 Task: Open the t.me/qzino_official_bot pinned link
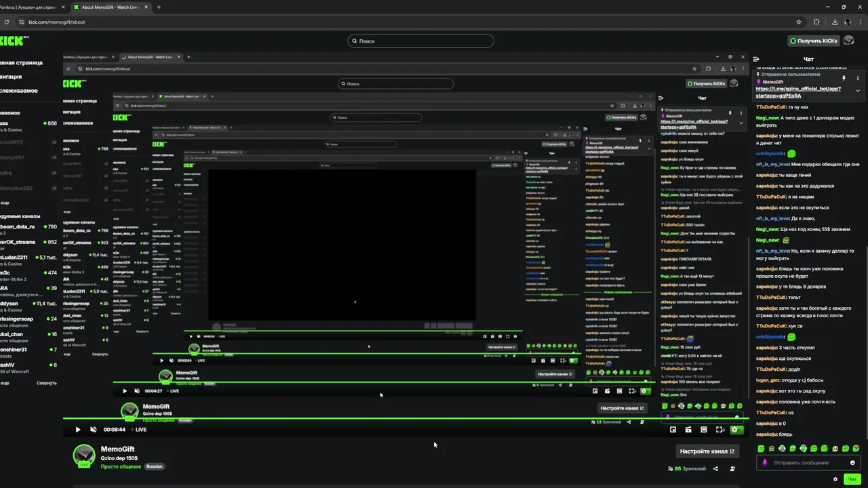[x=798, y=91]
